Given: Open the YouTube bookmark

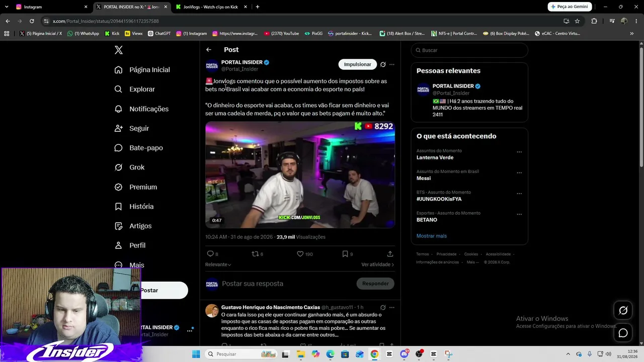Looking at the screenshot, I should [281, 34].
